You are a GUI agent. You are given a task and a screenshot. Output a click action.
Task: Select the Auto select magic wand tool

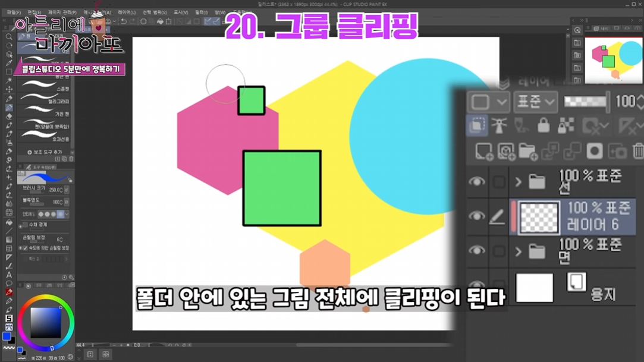click(x=9, y=80)
